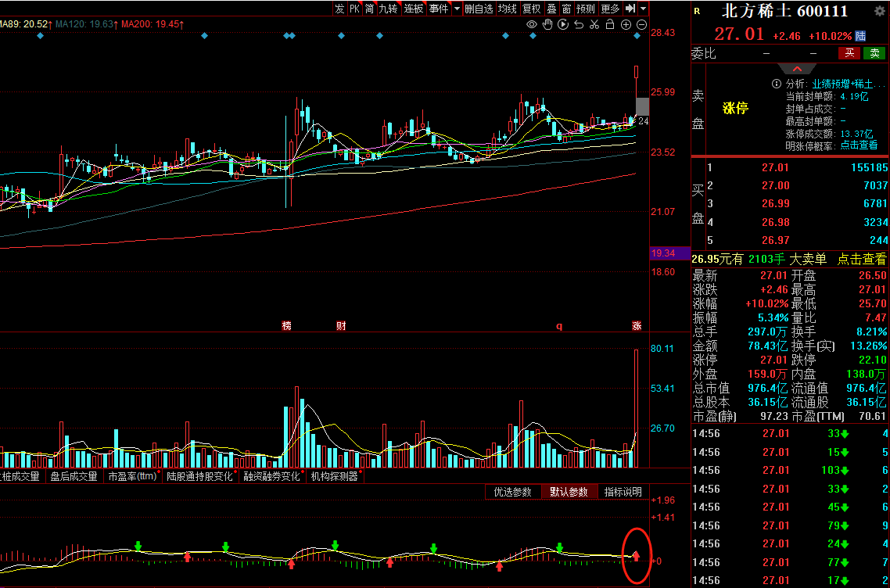890x588 pixels.
Task: Click the 发 toolbar button
Action: tap(339, 9)
